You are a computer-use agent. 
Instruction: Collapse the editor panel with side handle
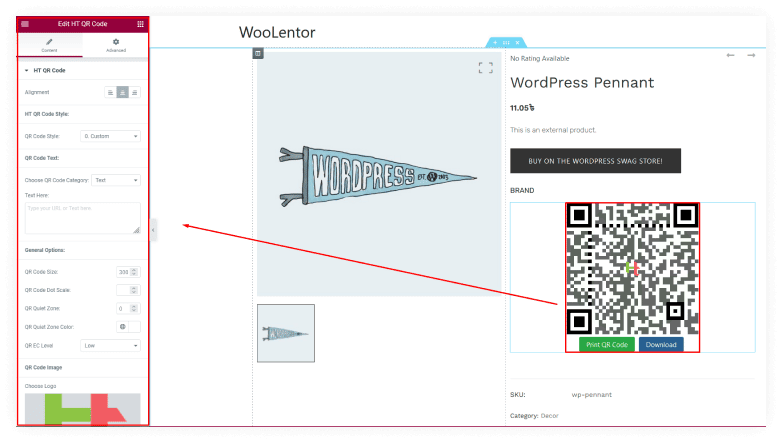point(154,230)
